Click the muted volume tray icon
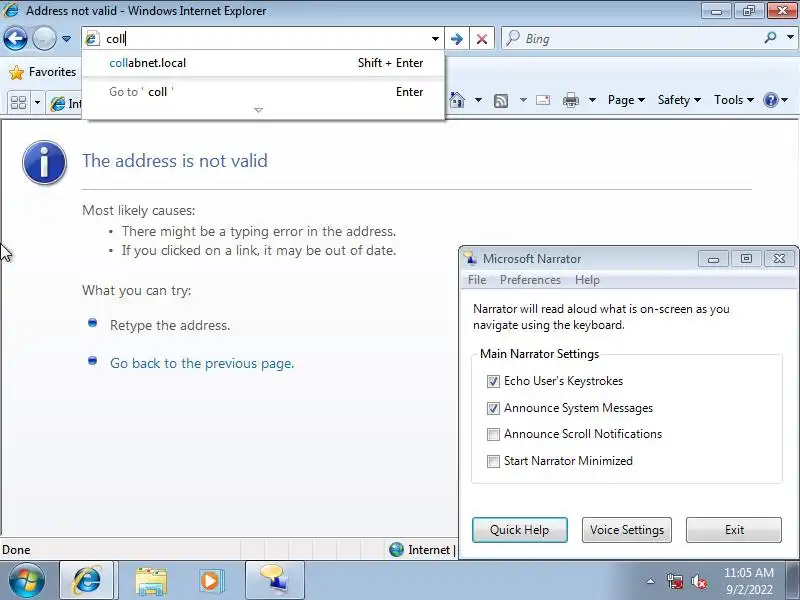The width and height of the screenshot is (800, 600). [x=698, y=581]
